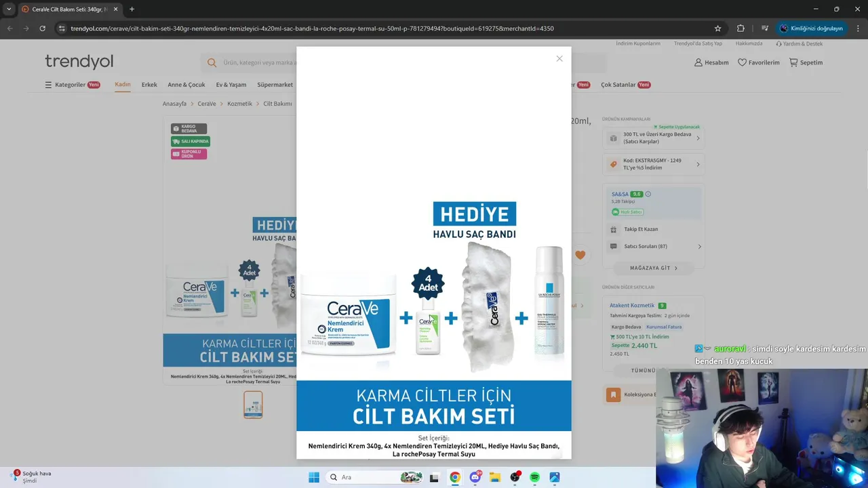Screen dimensions: 868x488
Task: Open OBS Studio from taskbar
Action: coord(515,477)
